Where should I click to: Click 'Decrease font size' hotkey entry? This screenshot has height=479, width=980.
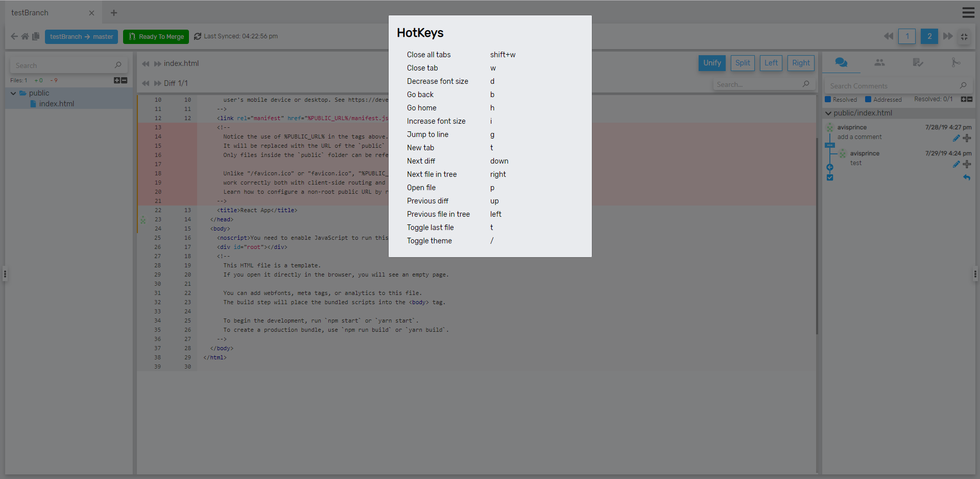click(437, 81)
